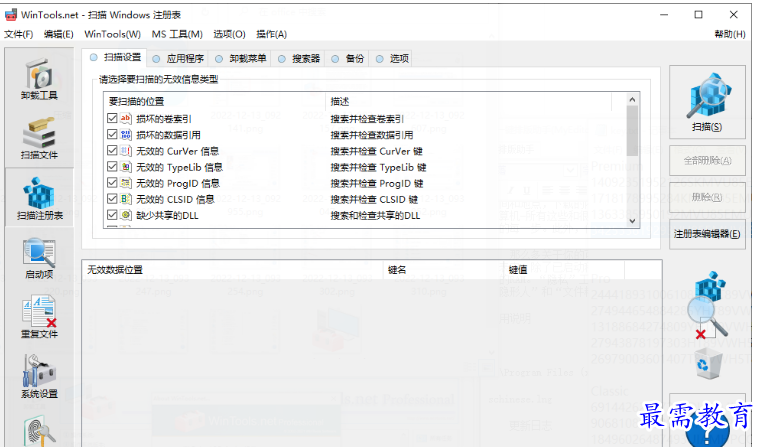Switch to the 扫描设置 tab

coord(115,57)
